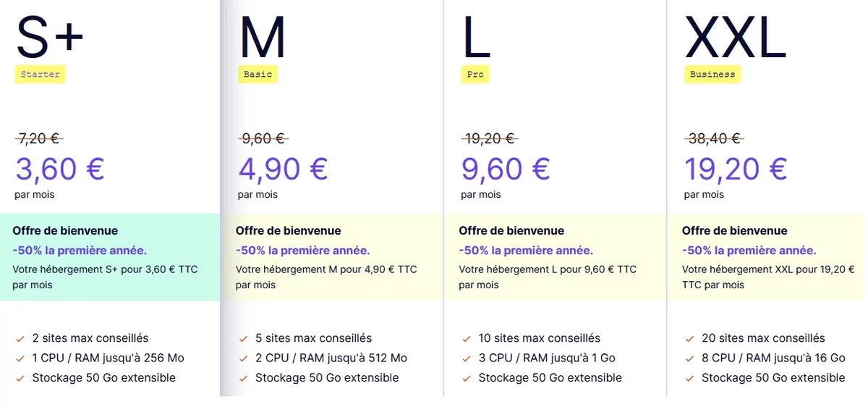Choose the S+ plan heading
This screenshot has height=407, width=868.
(x=50, y=38)
